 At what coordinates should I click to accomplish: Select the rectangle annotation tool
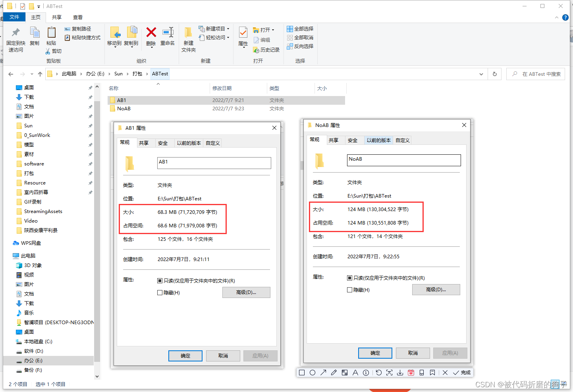(302, 373)
